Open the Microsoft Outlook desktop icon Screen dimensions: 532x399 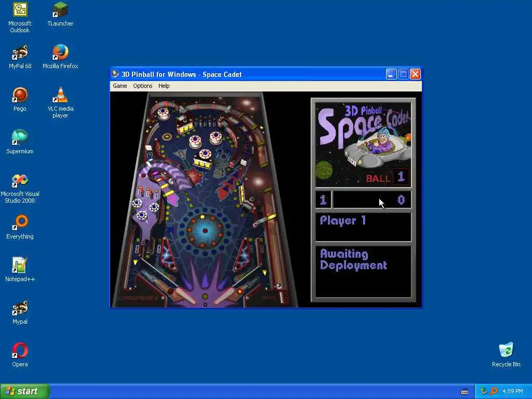pyautogui.click(x=20, y=18)
